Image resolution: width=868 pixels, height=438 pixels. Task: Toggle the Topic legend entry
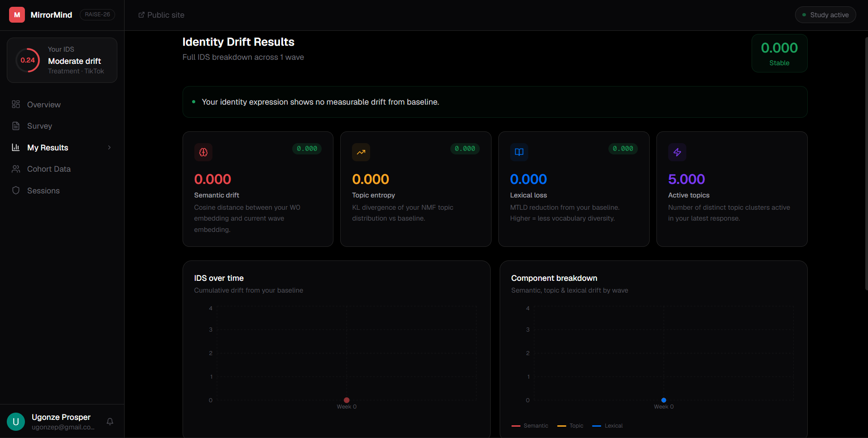pos(570,426)
